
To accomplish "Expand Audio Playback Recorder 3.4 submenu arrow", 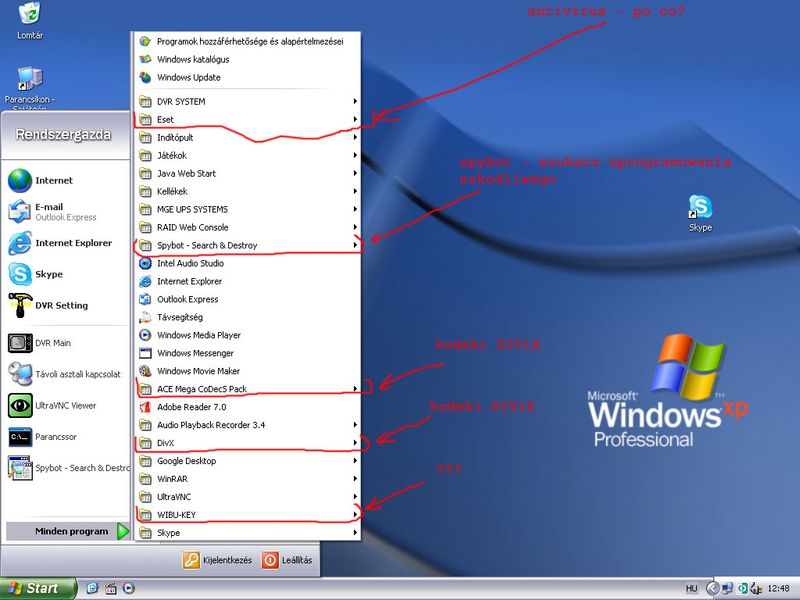I will pos(355,424).
